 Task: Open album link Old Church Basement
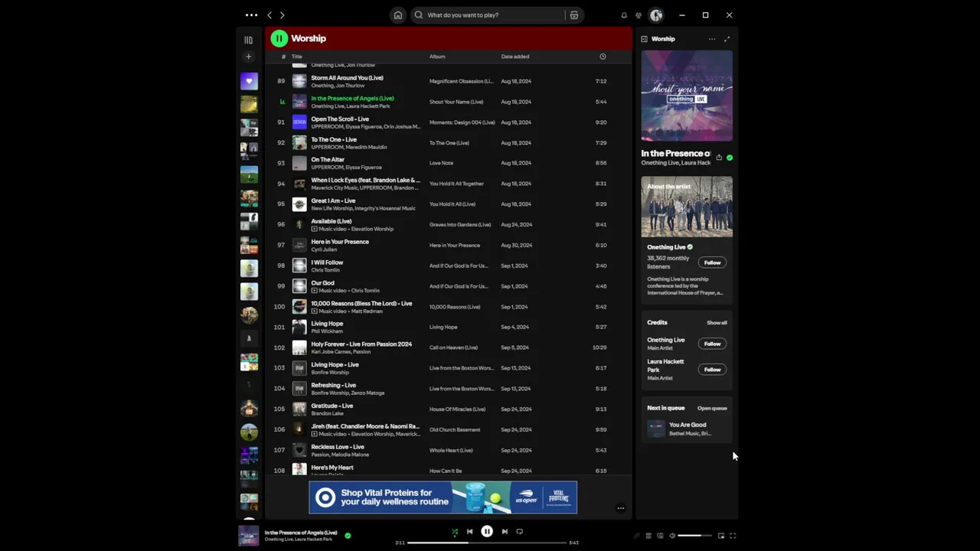coord(455,430)
